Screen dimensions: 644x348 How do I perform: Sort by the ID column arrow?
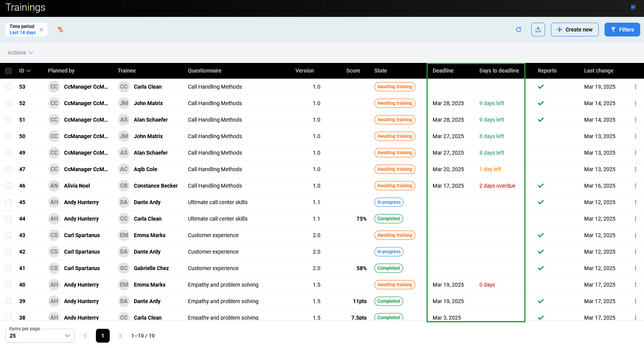28,71
